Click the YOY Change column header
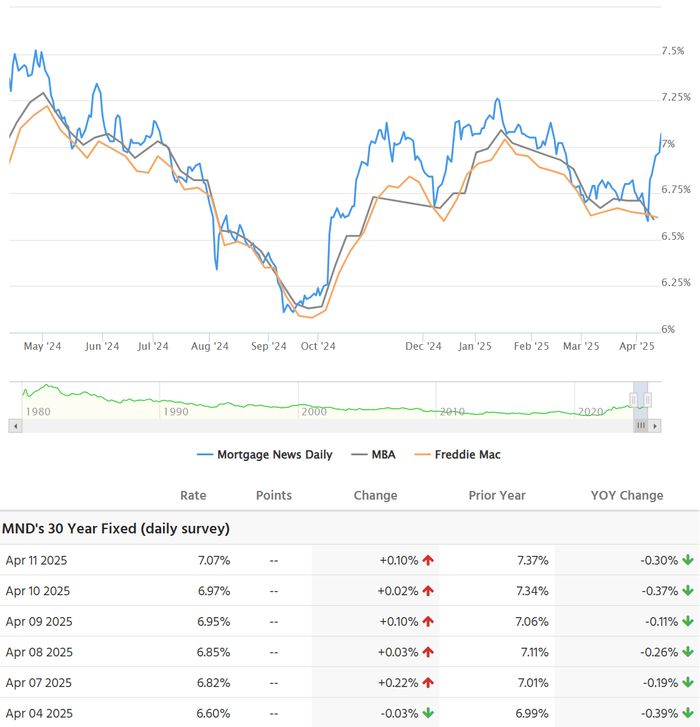 click(x=626, y=495)
